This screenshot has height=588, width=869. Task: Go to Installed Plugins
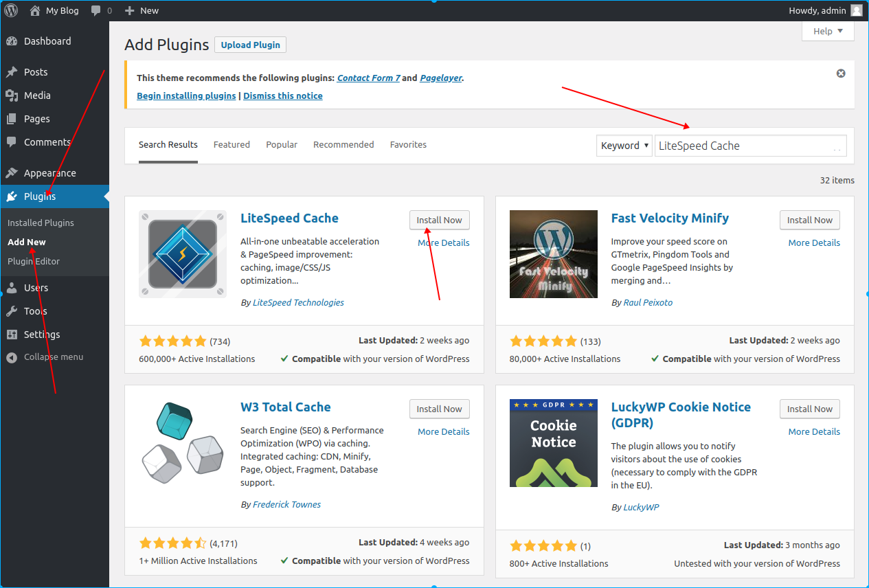coord(41,223)
